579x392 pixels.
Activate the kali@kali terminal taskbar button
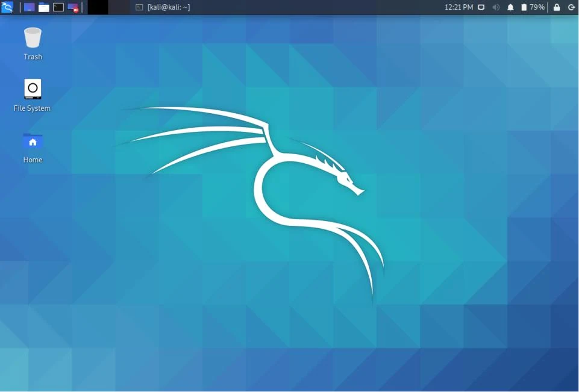[163, 7]
